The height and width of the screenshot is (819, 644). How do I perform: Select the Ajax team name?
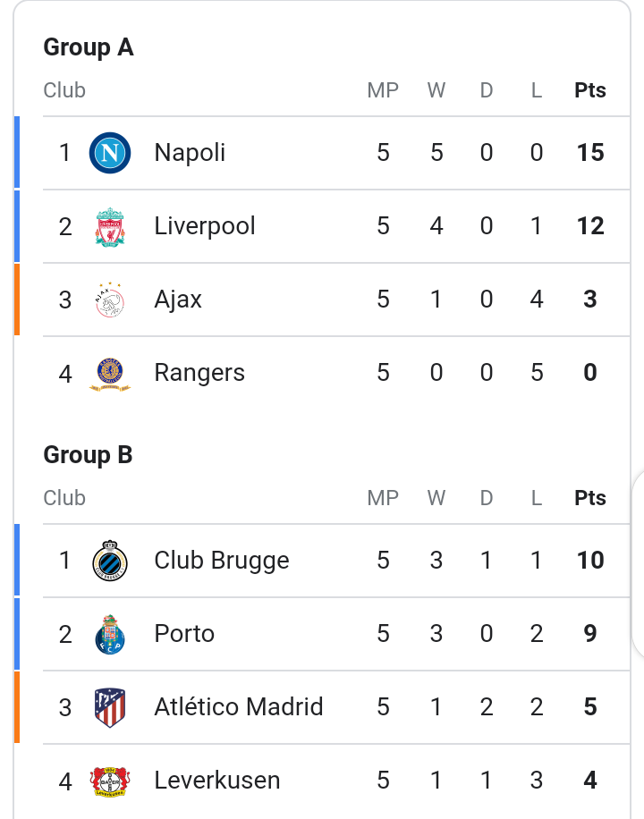coord(178,300)
